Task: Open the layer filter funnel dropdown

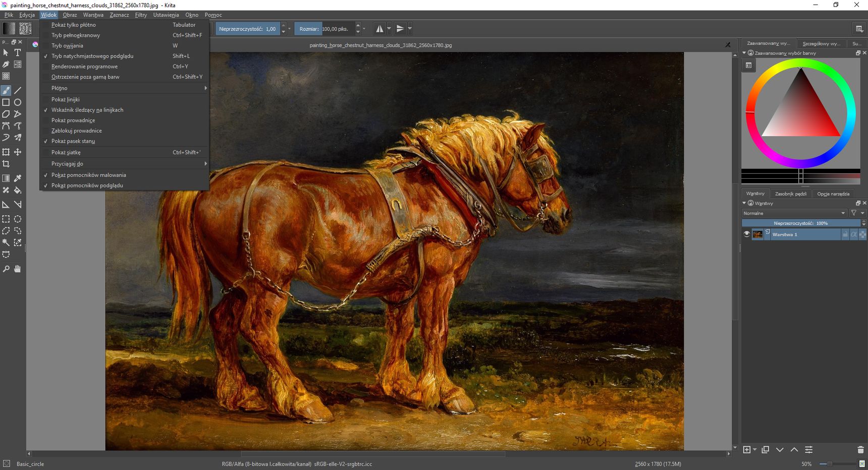Action: 857,213
